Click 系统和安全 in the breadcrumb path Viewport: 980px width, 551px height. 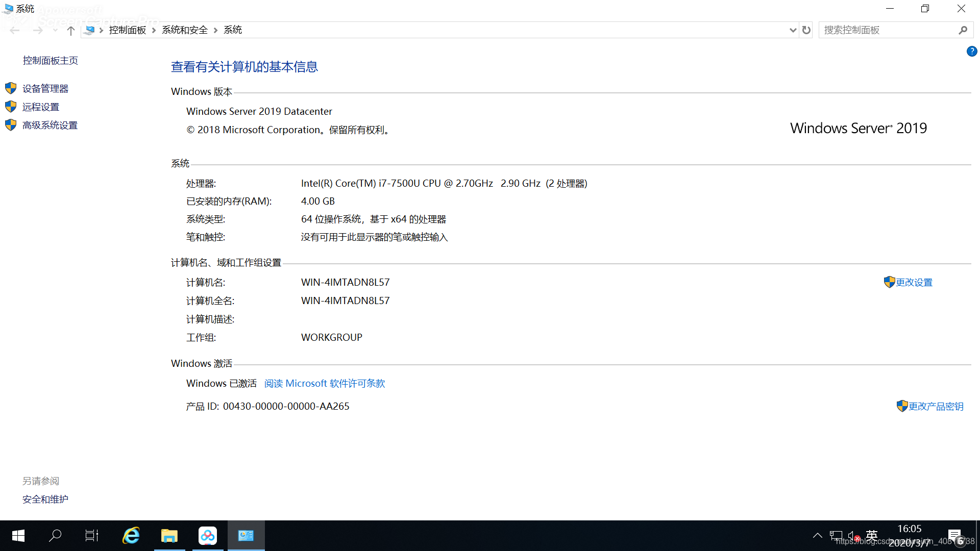coord(185,30)
